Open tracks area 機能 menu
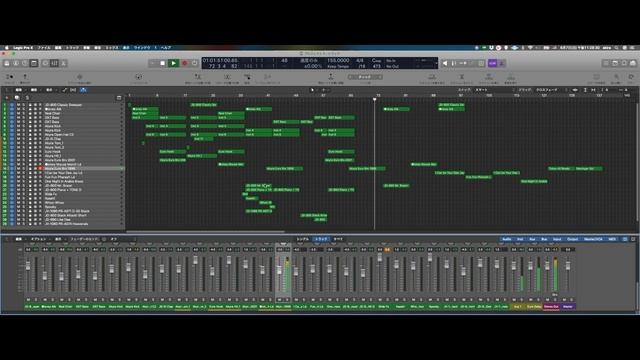 point(34,90)
